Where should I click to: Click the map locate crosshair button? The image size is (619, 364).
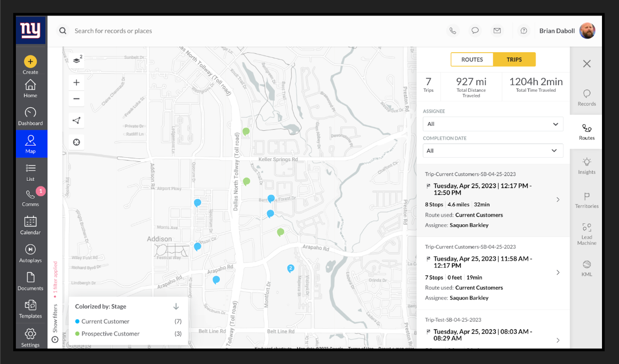point(76,142)
